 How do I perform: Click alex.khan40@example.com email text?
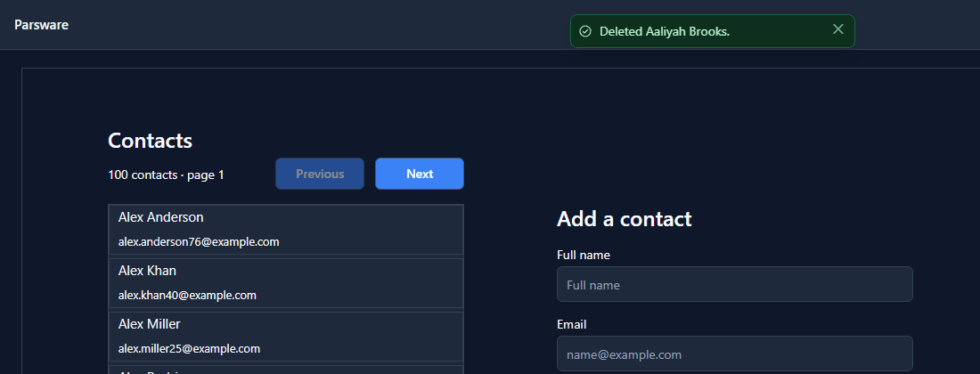click(187, 296)
